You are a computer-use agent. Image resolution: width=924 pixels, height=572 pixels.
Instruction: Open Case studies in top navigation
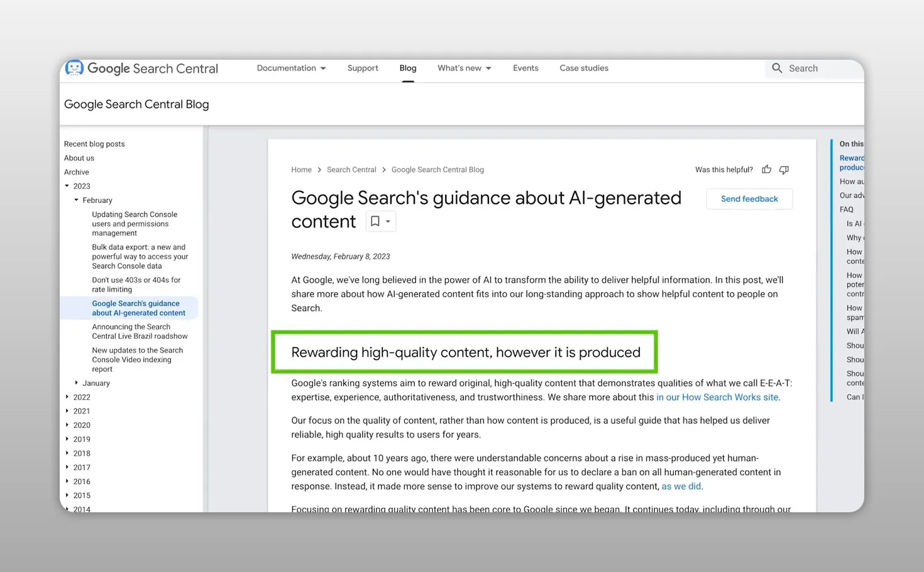coord(584,68)
